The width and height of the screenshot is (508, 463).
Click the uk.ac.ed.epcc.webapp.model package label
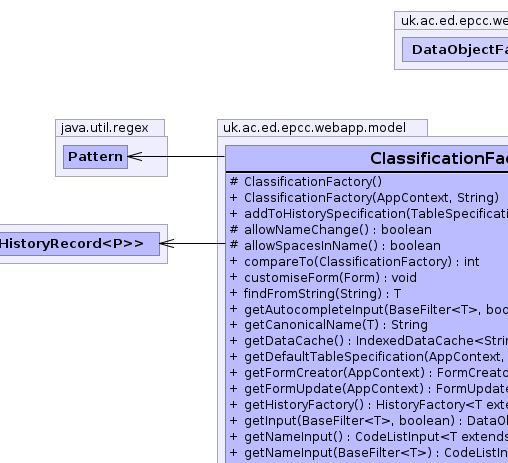pos(314,128)
